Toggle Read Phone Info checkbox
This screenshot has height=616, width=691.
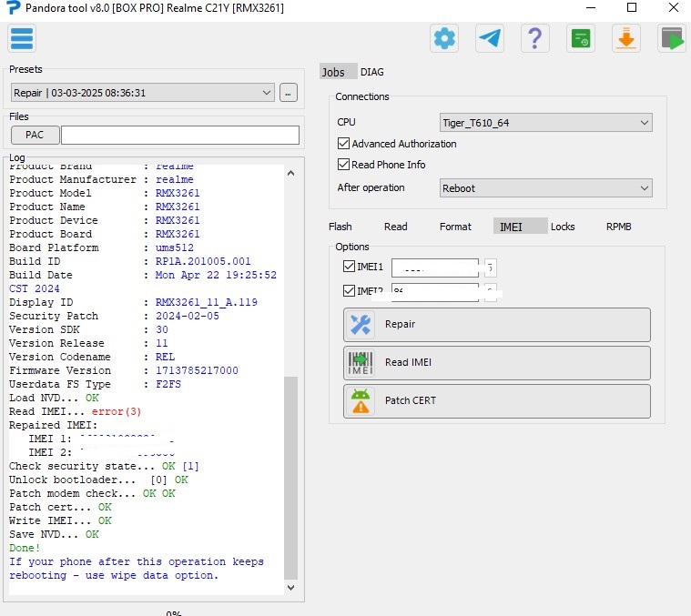click(x=343, y=165)
